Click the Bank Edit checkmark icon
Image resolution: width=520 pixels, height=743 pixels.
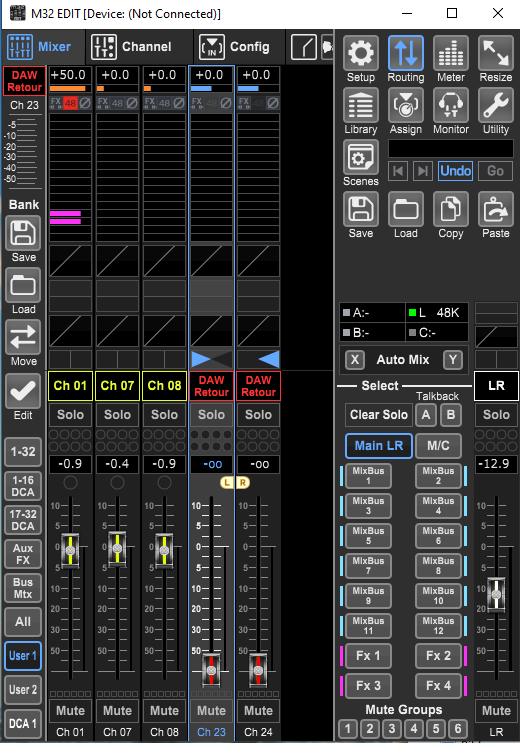coord(23,391)
